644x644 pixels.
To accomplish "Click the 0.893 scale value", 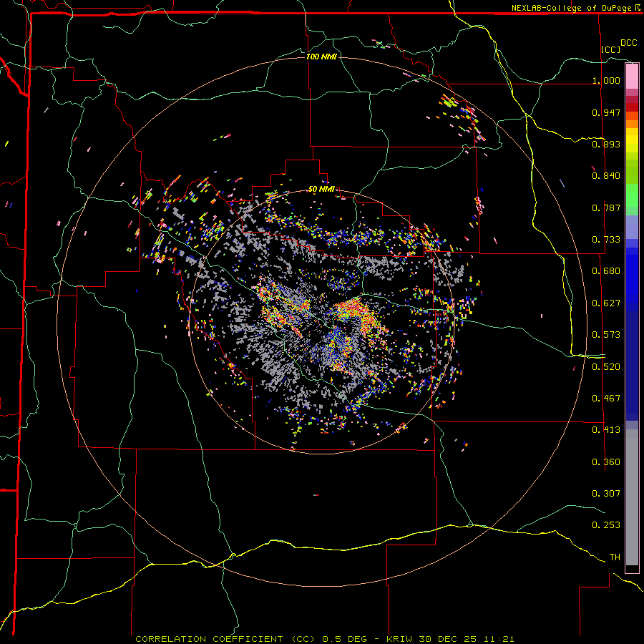I will (x=606, y=144).
